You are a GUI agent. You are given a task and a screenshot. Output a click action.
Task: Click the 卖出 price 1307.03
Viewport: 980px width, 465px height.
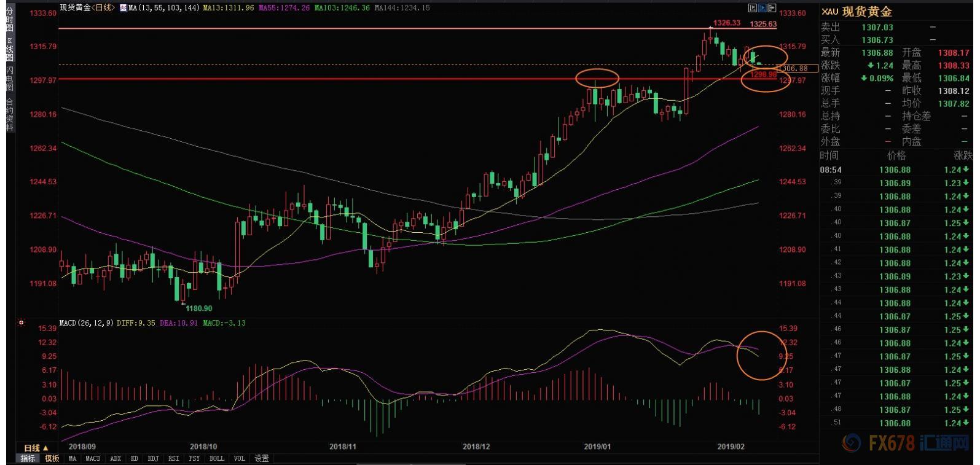(x=877, y=27)
